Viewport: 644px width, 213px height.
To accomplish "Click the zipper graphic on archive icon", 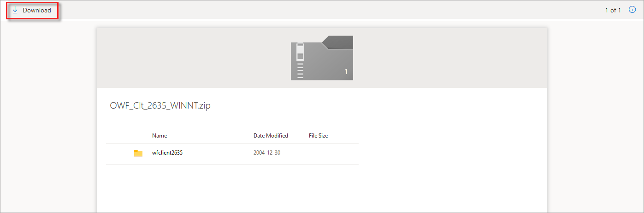I will pyautogui.click(x=300, y=60).
